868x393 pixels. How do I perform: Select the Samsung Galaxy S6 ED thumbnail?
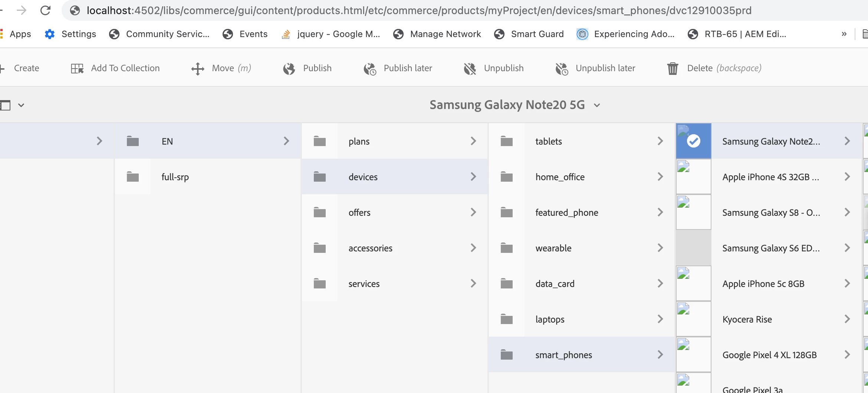[694, 248]
